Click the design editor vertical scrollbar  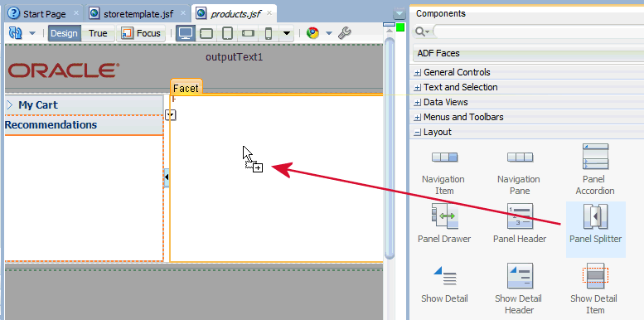pyautogui.click(x=389, y=148)
